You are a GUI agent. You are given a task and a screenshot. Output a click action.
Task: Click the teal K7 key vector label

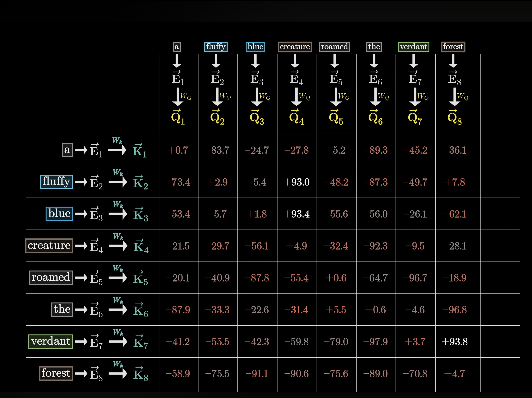[141, 342]
